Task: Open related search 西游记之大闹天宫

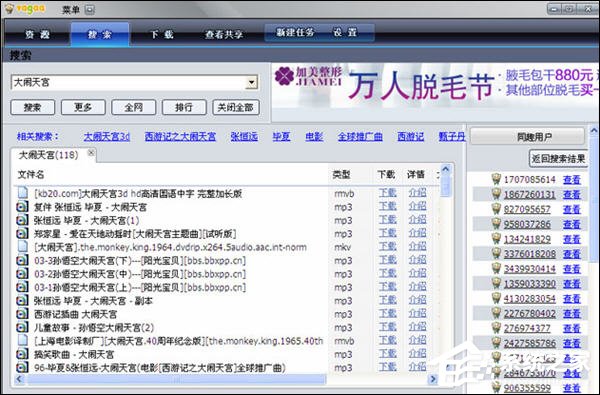Action: [x=180, y=137]
